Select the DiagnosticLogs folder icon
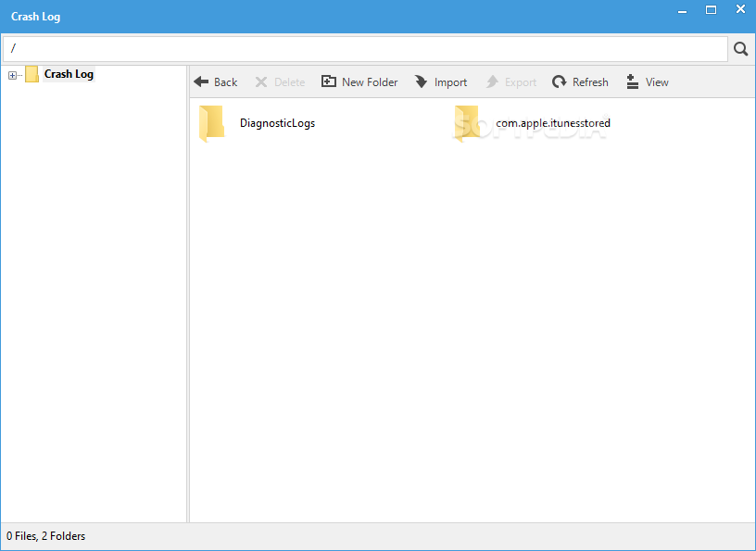The width and height of the screenshot is (756, 551). pyautogui.click(x=211, y=124)
